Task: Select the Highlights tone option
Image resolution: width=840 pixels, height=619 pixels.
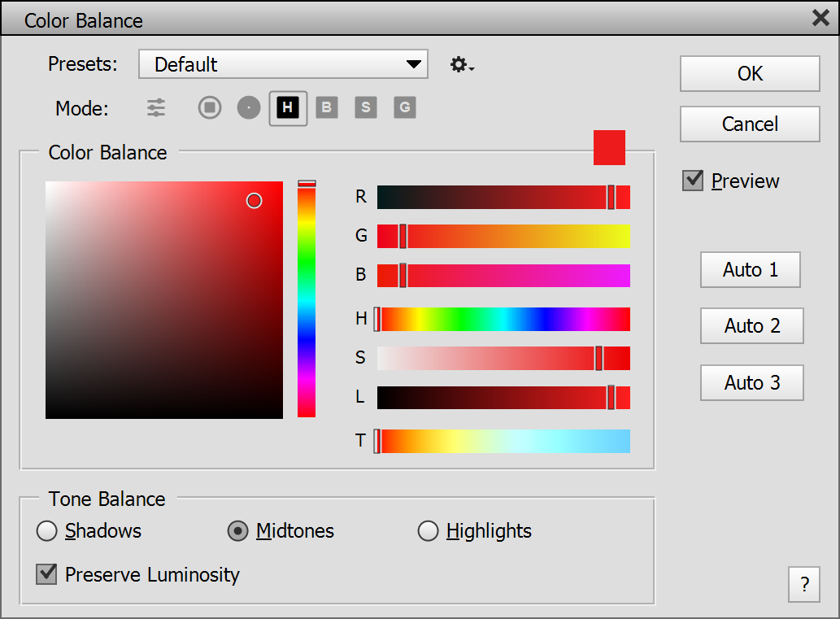Action: point(428,531)
